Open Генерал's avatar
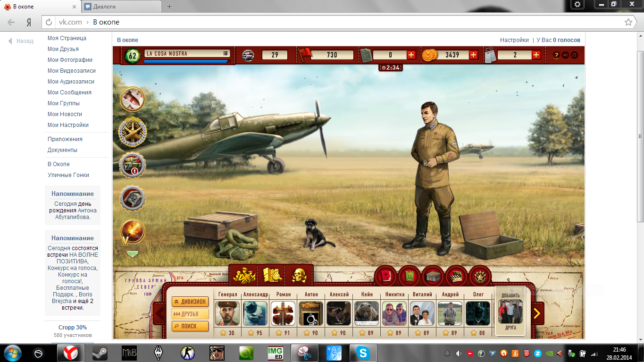644x362 pixels. [227, 313]
